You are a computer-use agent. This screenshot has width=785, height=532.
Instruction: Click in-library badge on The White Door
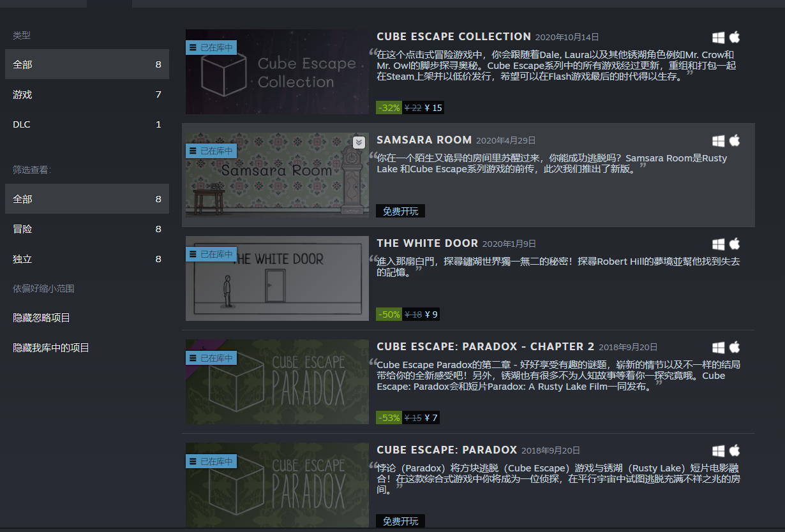pos(211,254)
